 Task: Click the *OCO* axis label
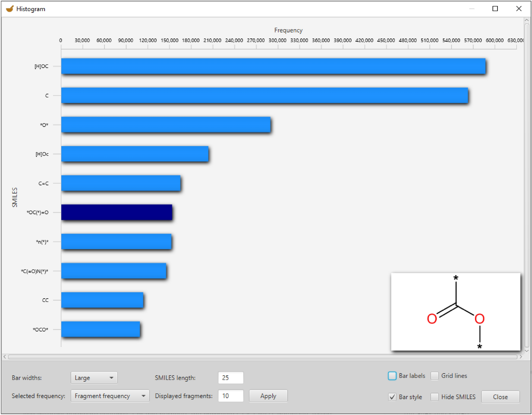(40, 330)
